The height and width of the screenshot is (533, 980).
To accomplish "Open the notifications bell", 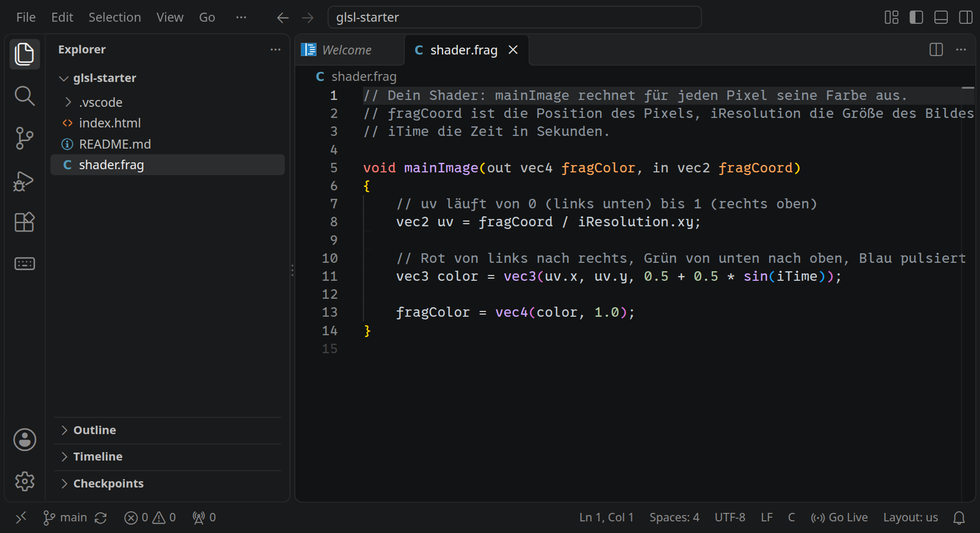I will [959, 518].
